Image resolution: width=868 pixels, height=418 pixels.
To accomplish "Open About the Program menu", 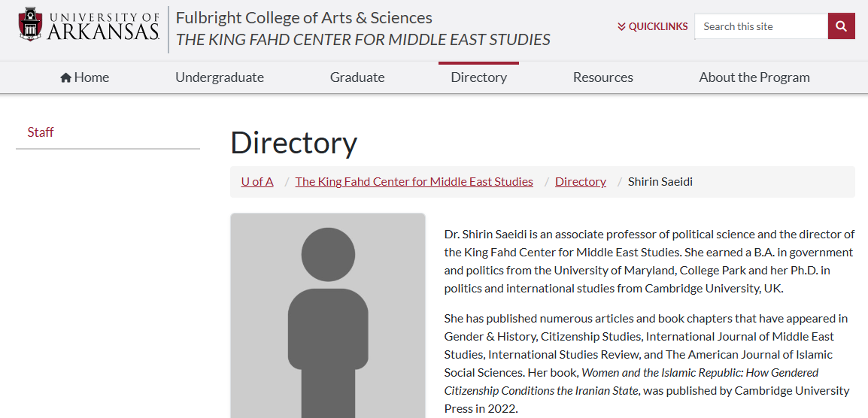I will click(x=754, y=77).
